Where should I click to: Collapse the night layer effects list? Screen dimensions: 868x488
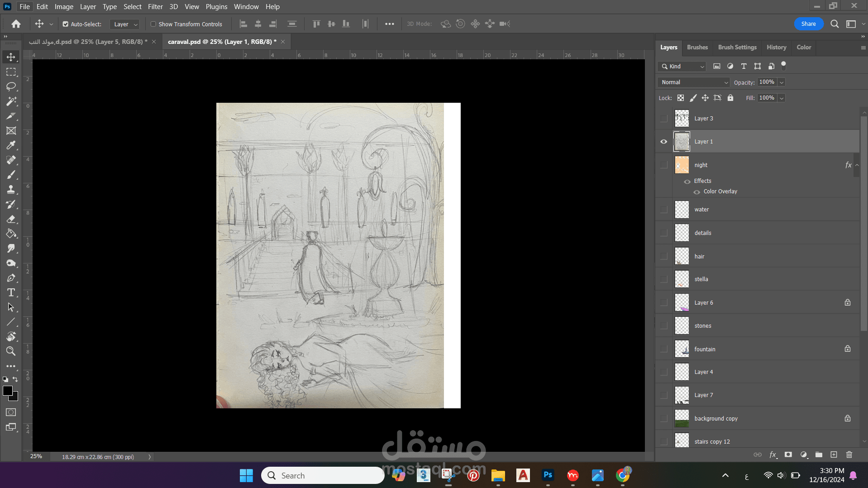[857, 165]
